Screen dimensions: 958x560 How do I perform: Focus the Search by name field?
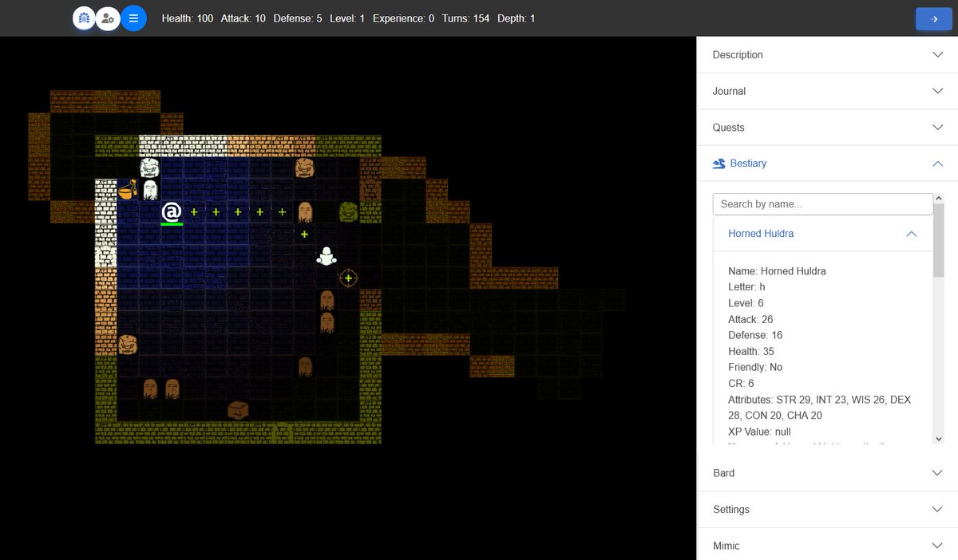coord(822,204)
